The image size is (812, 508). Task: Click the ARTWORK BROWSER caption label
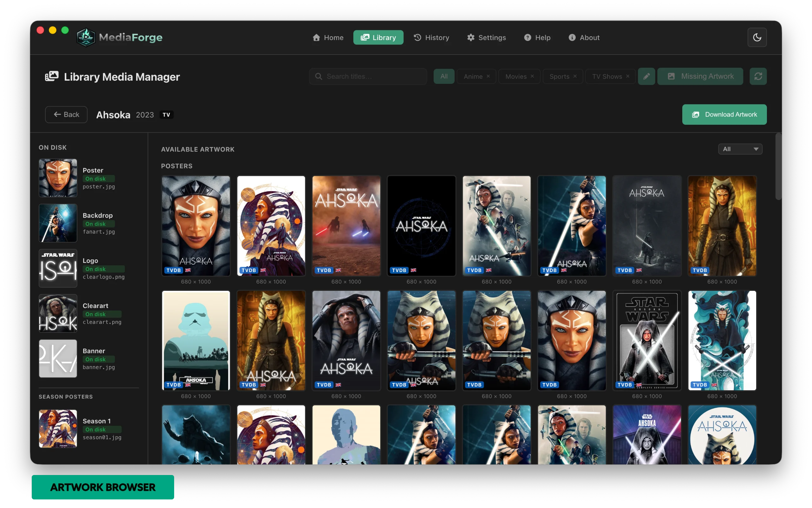[x=103, y=487]
